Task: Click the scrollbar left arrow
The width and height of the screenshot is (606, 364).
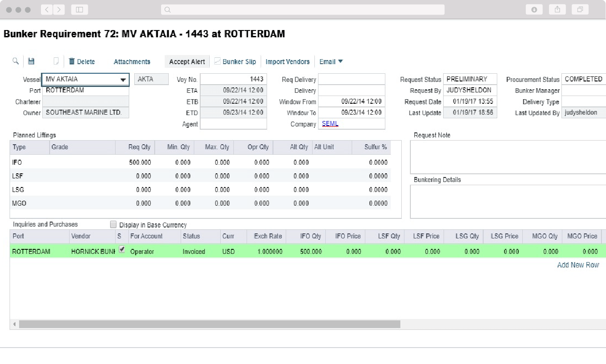Action: [15, 324]
